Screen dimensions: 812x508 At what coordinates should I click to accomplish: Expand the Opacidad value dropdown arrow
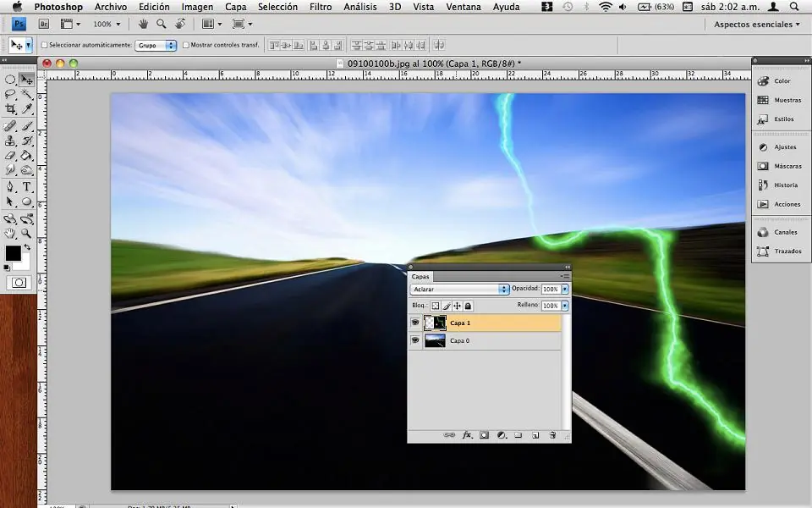click(x=565, y=289)
